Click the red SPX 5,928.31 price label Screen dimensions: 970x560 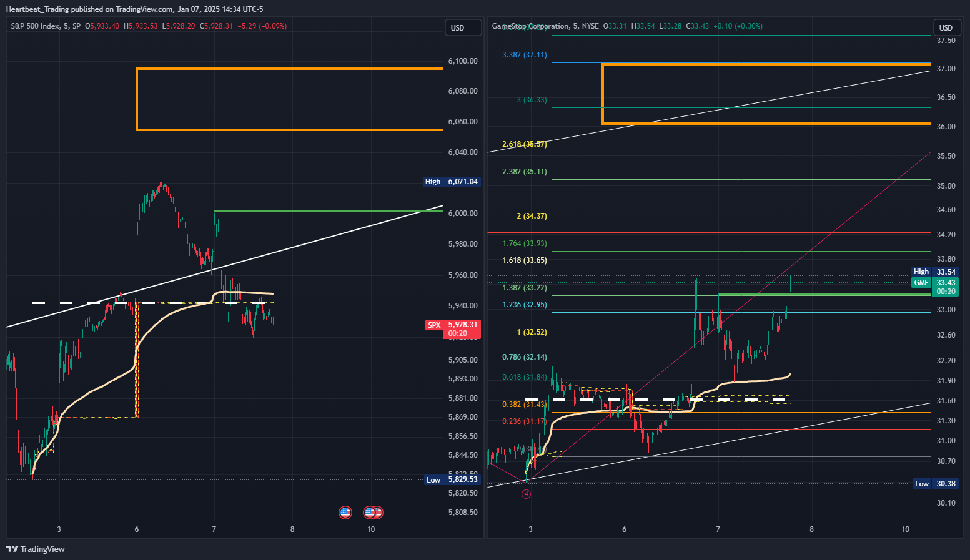pos(453,328)
